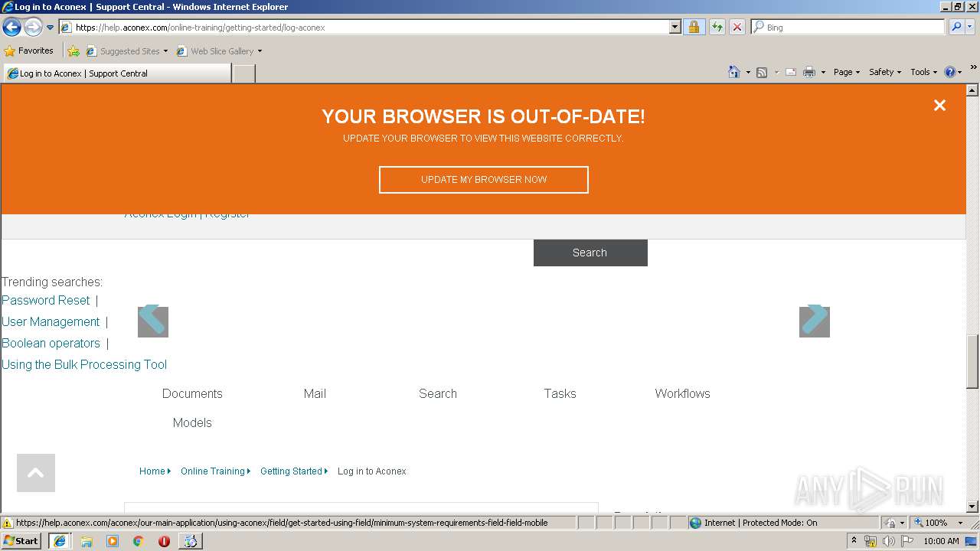This screenshot has height=551, width=980.
Task: Click the dark Search button
Action: pos(590,253)
